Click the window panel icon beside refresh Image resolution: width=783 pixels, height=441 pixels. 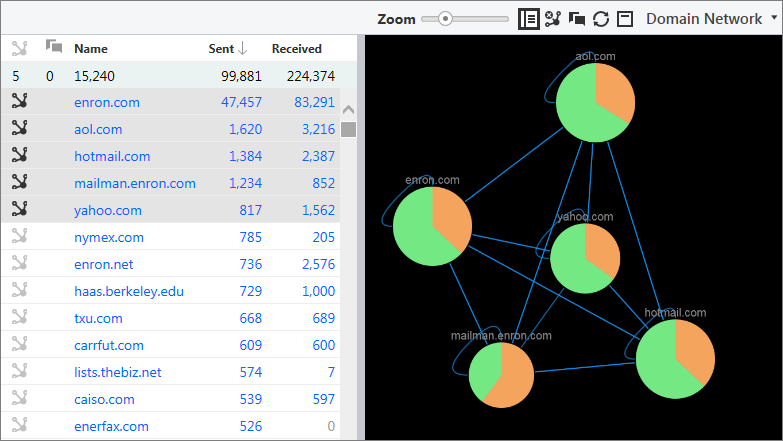(625, 19)
